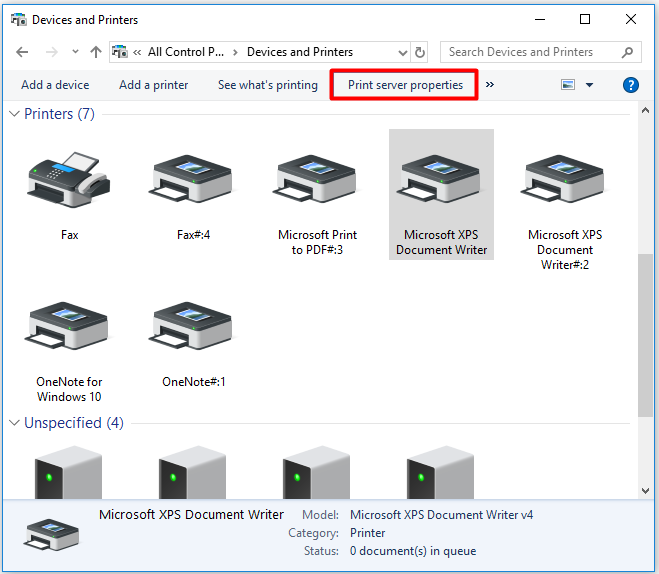Select the OneNote#:1 printer icon
The width and height of the screenshot is (659, 574).
click(x=193, y=326)
